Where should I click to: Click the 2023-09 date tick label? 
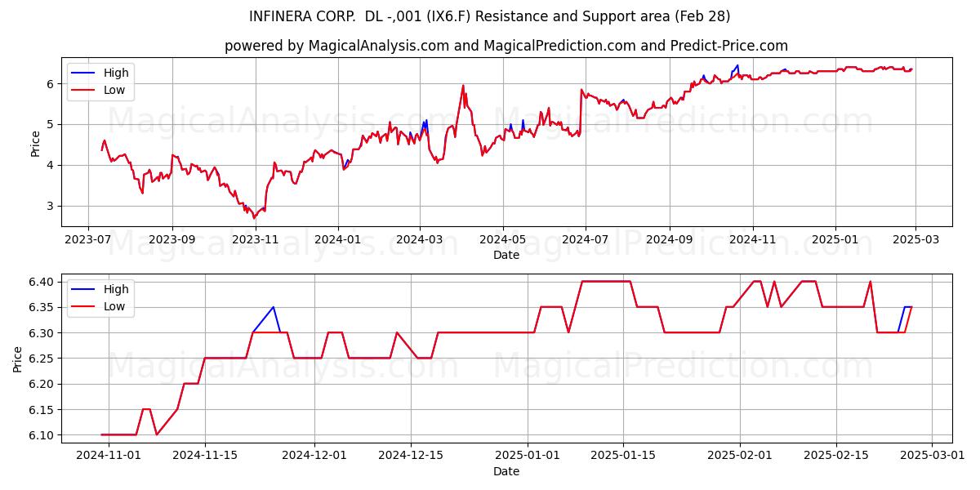pyautogui.click(x=172, y=240)
